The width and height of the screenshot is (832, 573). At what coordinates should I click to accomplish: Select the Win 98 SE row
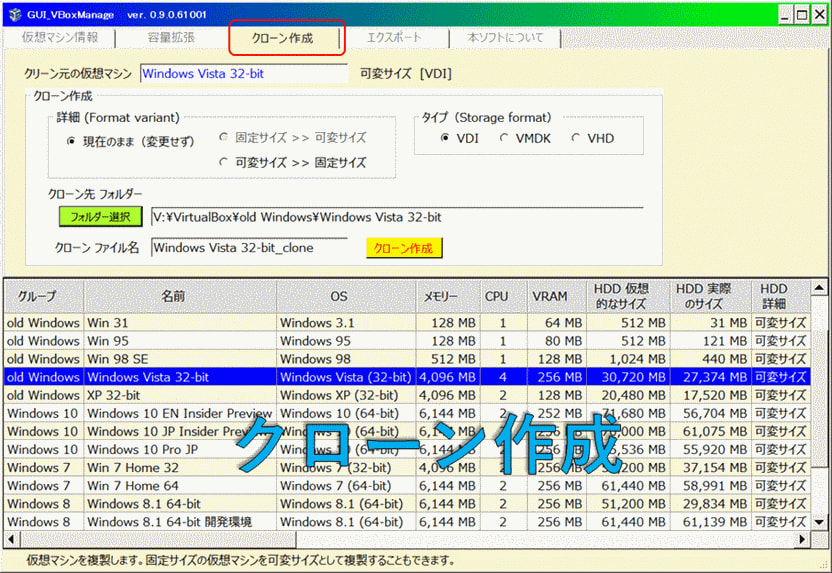pos(407,359)
